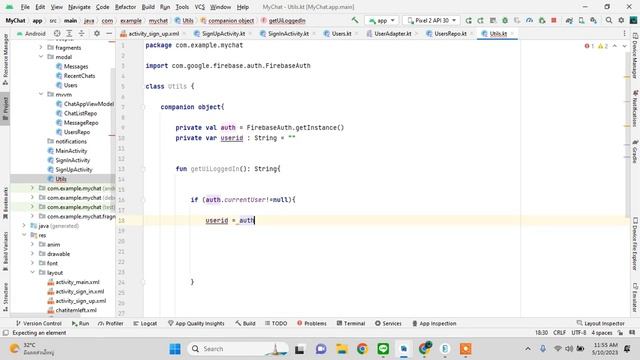Screen dimensions: 640x360
Task: Click Collapse All in Project panel
Action: pyautogui.click(x=82, y=33)
